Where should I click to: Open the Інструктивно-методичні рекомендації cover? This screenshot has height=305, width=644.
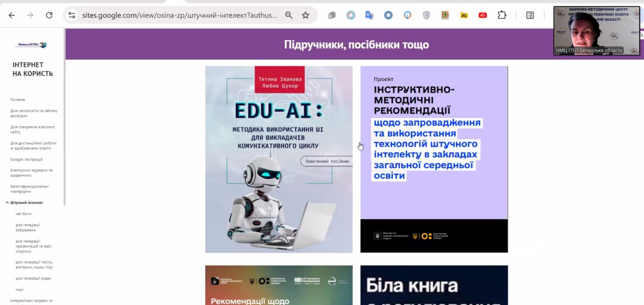point(434,159)
